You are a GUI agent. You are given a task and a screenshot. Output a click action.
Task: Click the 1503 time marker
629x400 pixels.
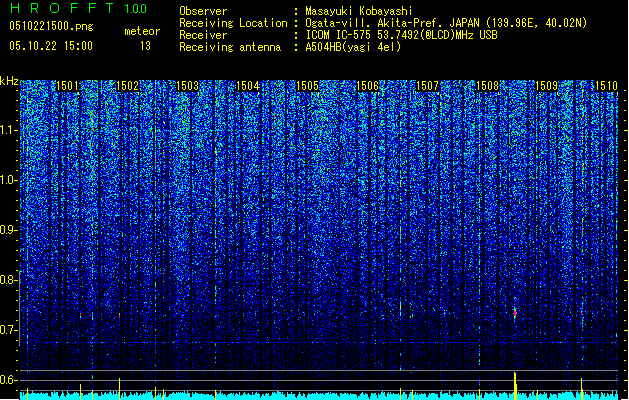pyautogui.click(x=187, y=86)
